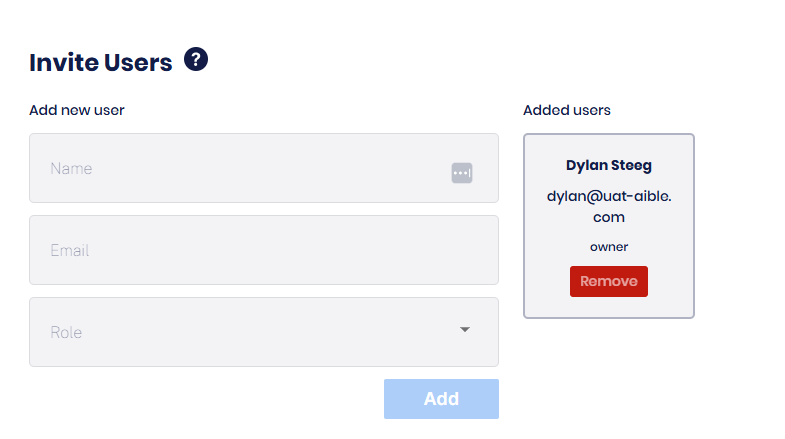This screenshot has height=439, width=785.
Task: Click the help question mark icon
Action: pos(196,60)
